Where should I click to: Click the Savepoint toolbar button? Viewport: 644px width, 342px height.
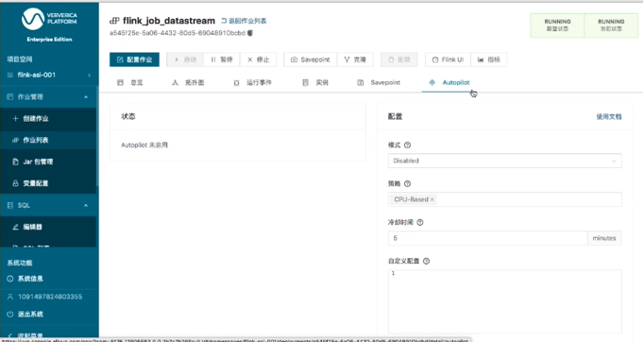point(310,60)
